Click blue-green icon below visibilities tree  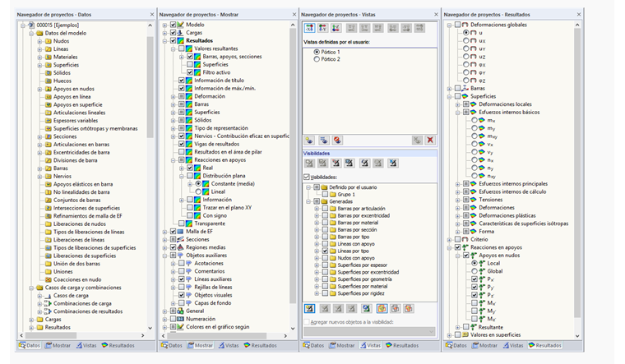point(367,308)
